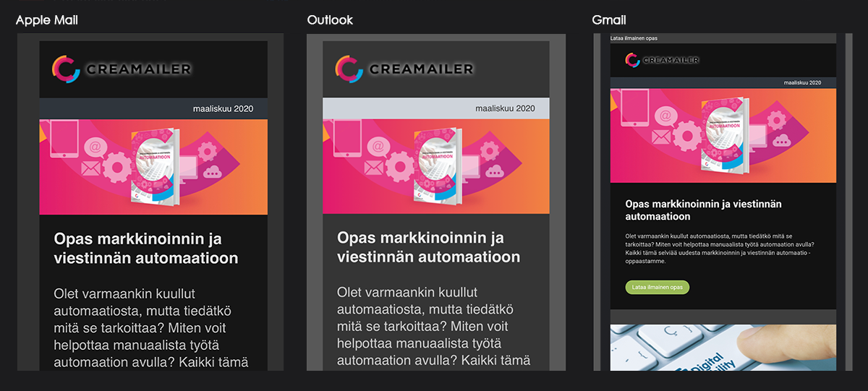This screenshot has height=391, width=868.
Task: Click the "Opas markkinoinnin ja viestinnän" heading in Outlook
Action: 429,248
